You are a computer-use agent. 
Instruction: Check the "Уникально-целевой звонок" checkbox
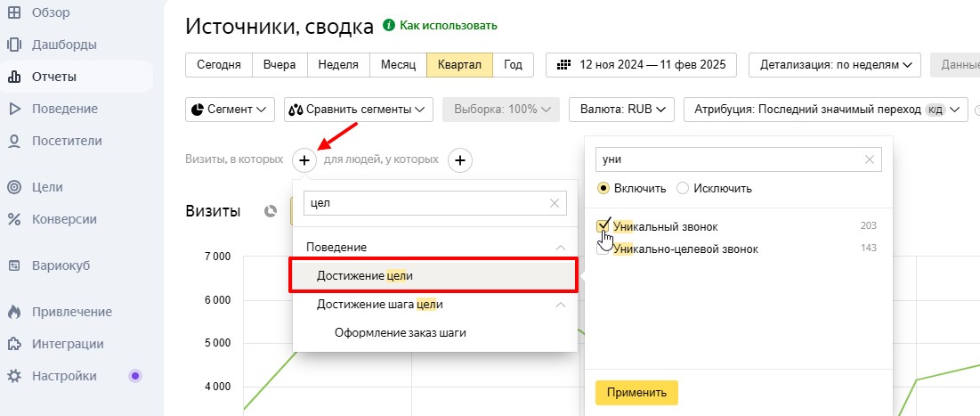pyautogui.click(x=603, y=249)
